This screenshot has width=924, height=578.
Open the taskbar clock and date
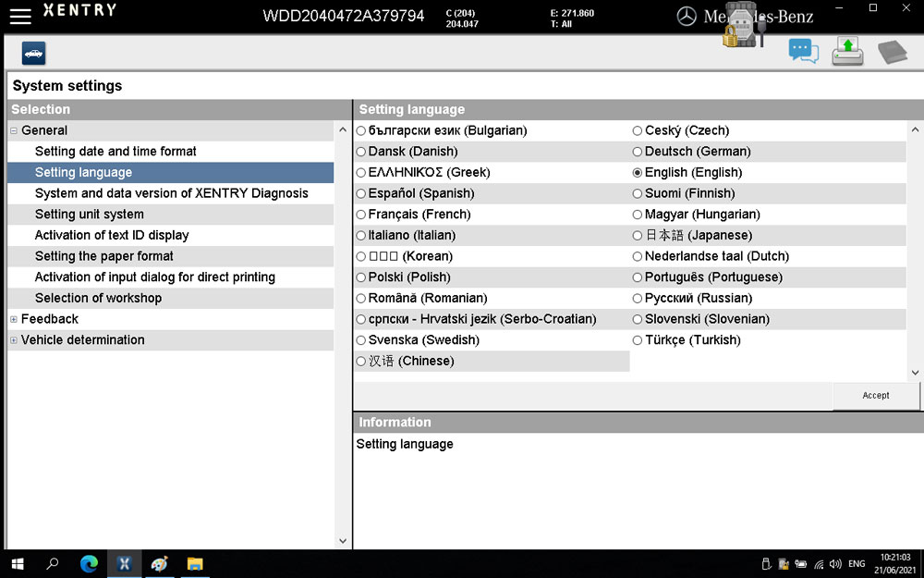pyautogui.click(x=895, y=564)
